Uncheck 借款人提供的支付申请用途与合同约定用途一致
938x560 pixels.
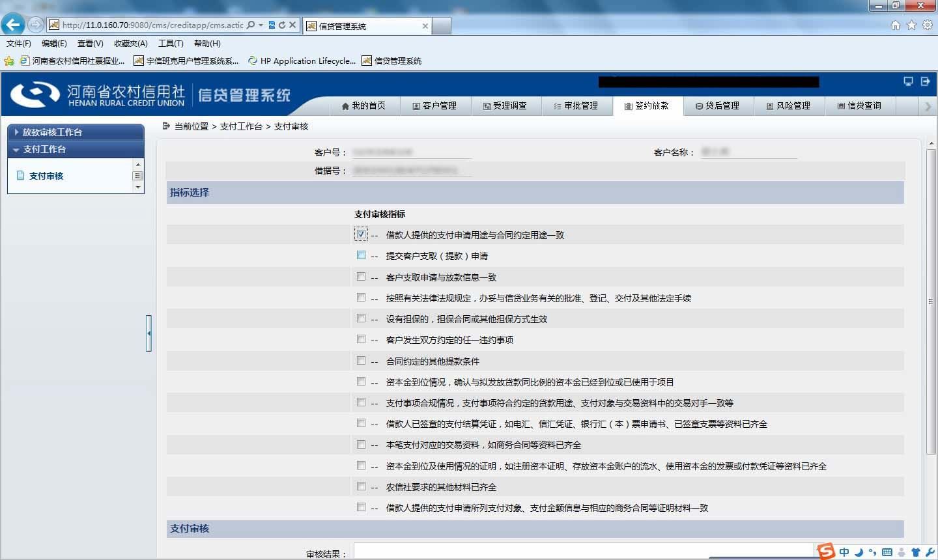tap(362, 234)
